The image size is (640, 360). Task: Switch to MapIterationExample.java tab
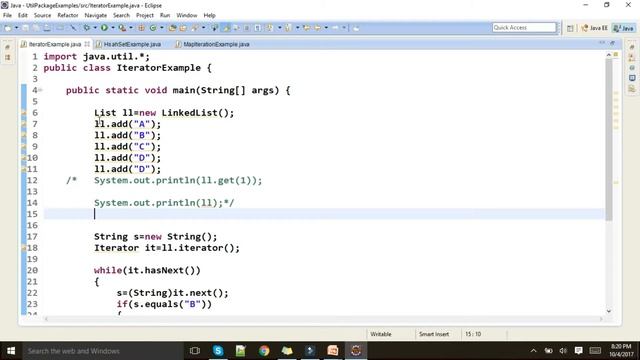(216, 44)
